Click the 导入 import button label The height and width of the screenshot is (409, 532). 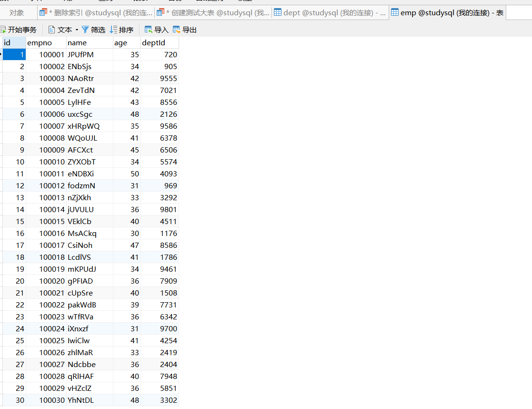pos(161,30)
